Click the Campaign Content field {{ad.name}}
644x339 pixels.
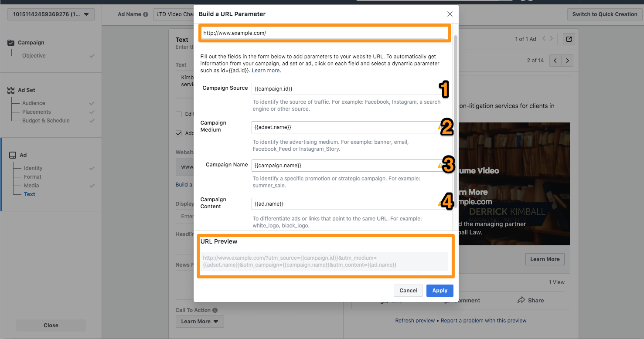click(x=348, y=204)
